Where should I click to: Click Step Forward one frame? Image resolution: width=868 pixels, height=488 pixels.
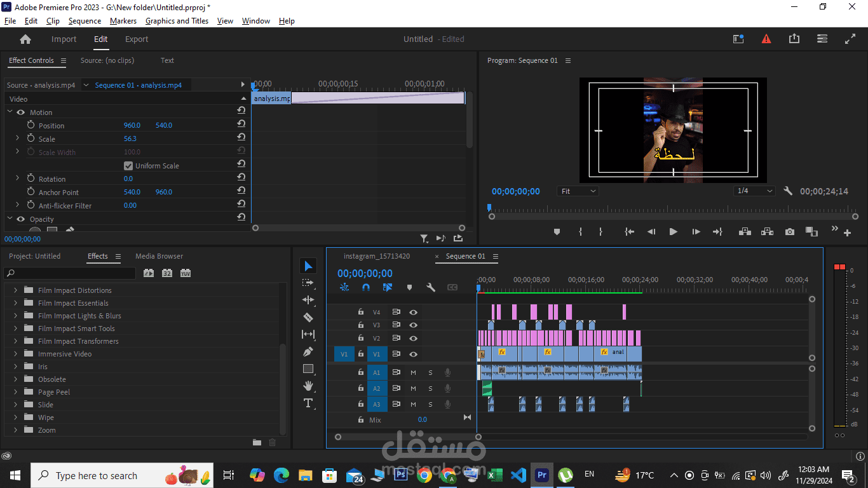coord(696,232)
